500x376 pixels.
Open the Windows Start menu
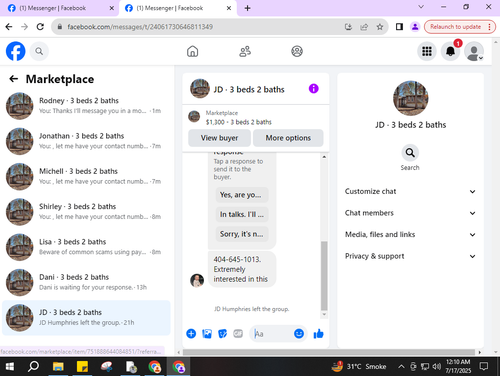tap(10, 367)
